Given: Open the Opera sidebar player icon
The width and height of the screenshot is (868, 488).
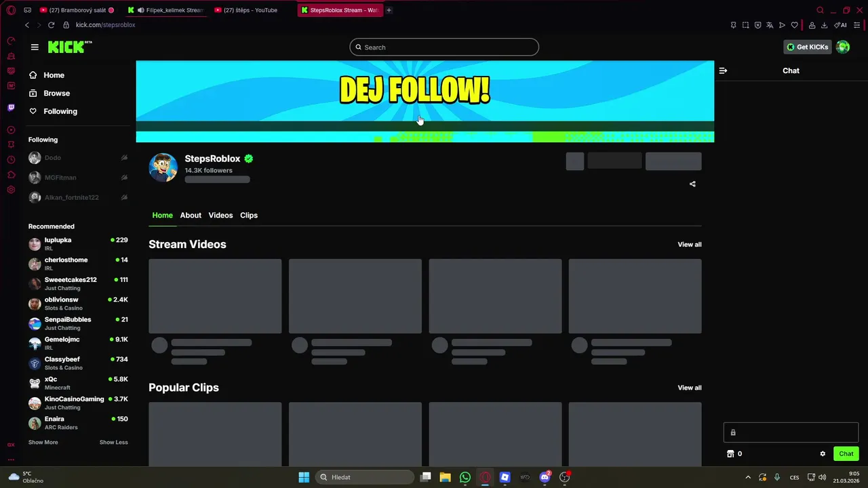Looking at the screenshot, I should (x=11, y=130).
